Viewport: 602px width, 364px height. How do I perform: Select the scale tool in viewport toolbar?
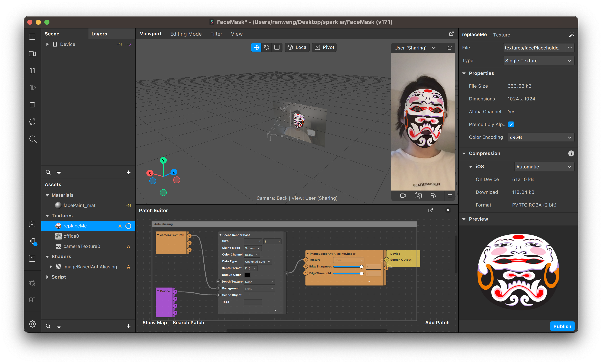click(x=277, y=47)
